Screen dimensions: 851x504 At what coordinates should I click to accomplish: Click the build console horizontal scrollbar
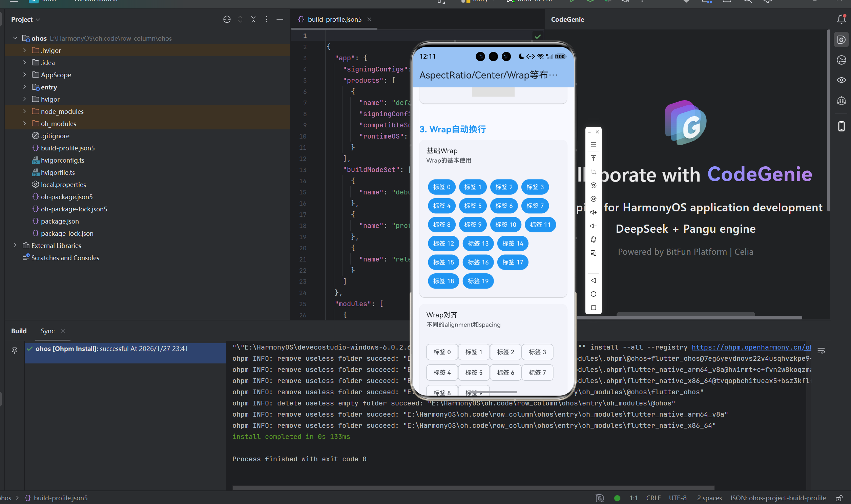point(473,488)
